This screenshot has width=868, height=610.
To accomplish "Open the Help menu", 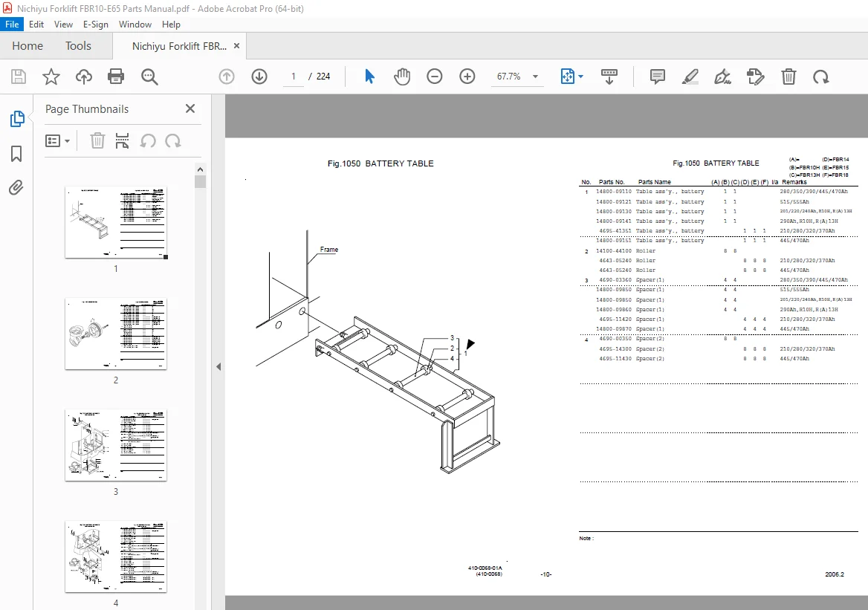I will [171, 25].
